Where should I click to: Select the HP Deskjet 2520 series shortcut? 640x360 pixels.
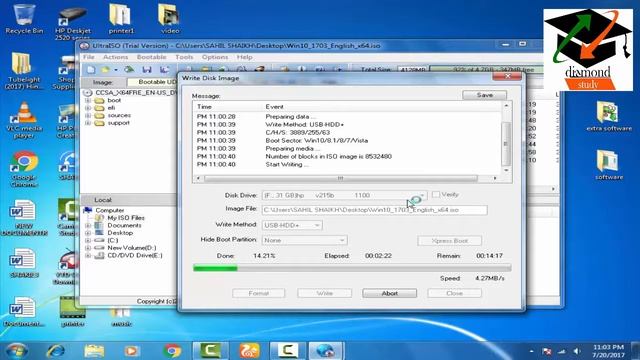(x=72, y=22)
